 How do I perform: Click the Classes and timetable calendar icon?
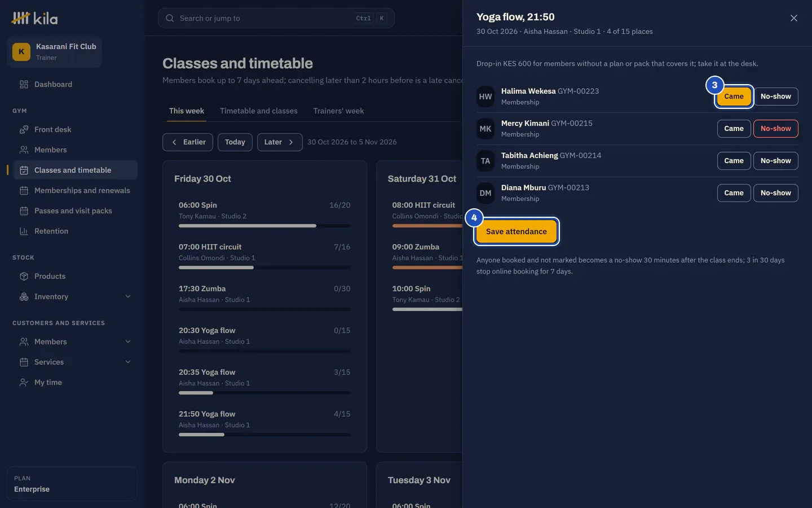[x=24, y=170]
